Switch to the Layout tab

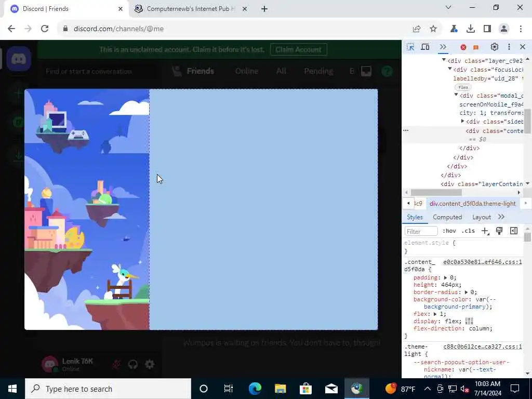[x=482, y=217]
